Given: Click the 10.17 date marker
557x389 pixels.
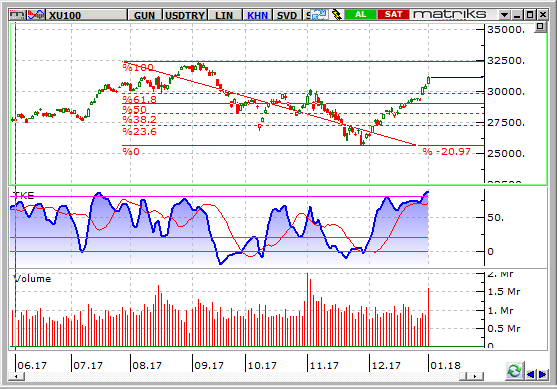Looking at the screenshot, I should pyautogui.click(x=262, y=365).
